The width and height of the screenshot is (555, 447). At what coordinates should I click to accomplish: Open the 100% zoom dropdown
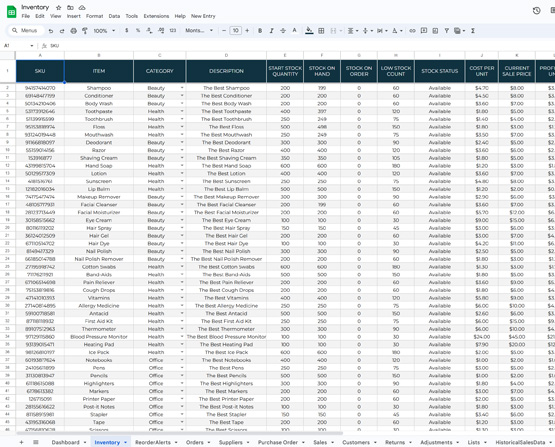104,31
